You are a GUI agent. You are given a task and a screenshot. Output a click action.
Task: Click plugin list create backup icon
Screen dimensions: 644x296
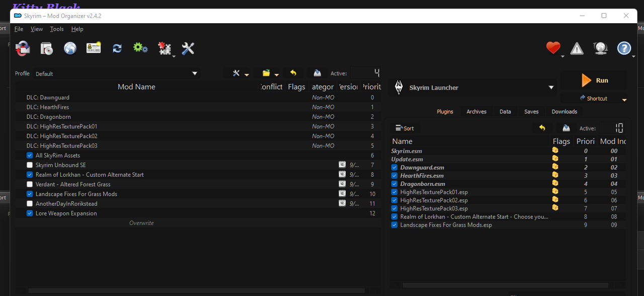pos(566,128)
